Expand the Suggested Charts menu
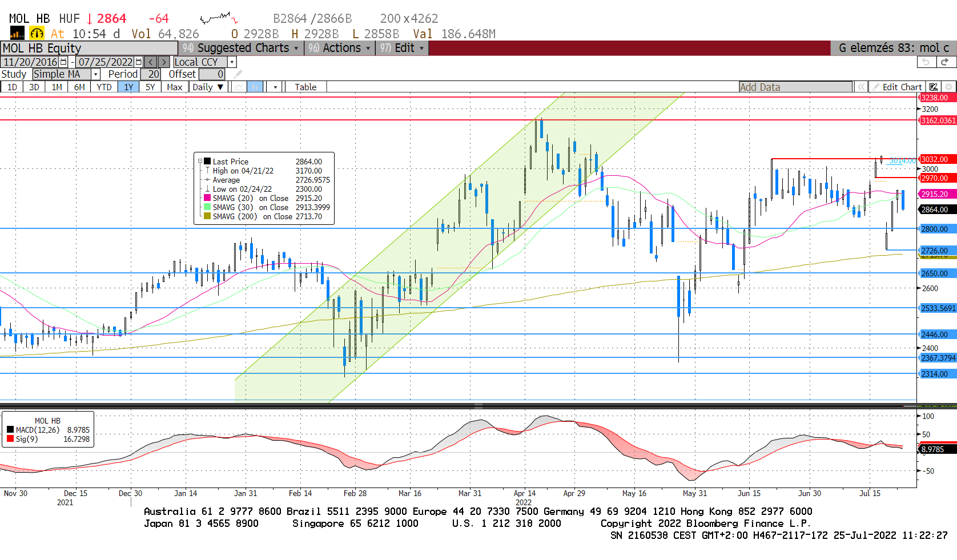This screenshot has width=957, height=560. pos(242,48)
